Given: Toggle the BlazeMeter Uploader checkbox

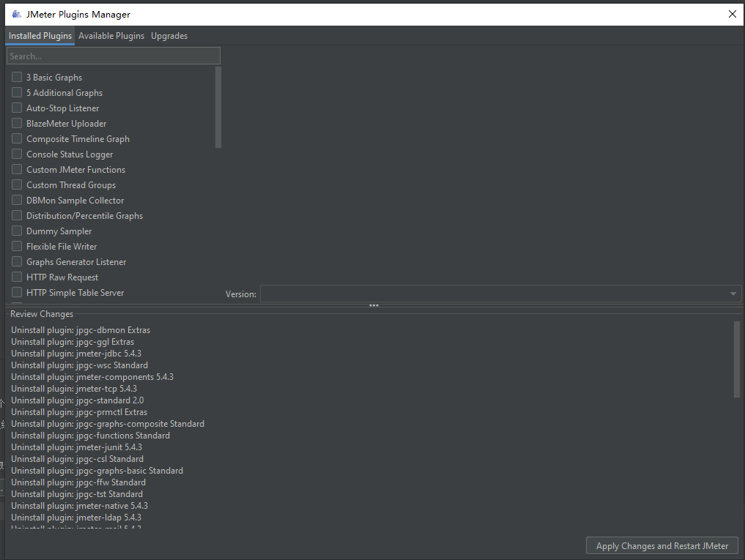Looking at the screenshot, I should pyautogui.click(x=17, y=123).
